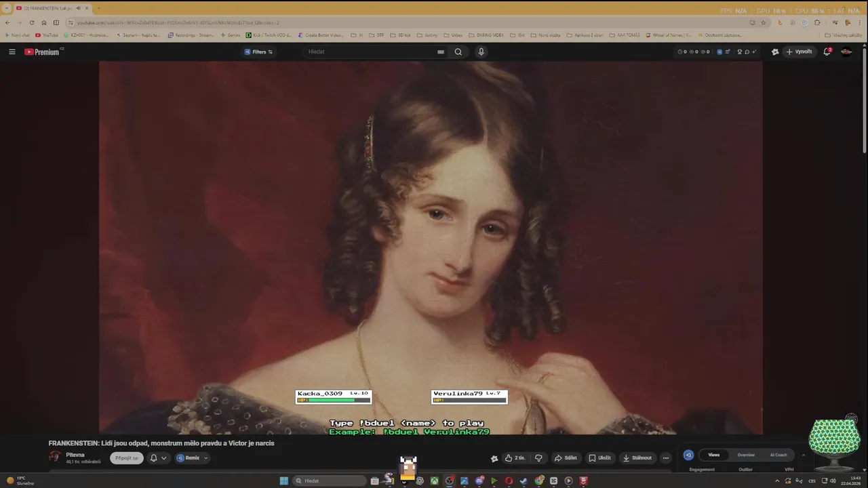The width and height of the screenshot is (868, 488).
Task: Show hidden tray icons chevron
Action: [x=777, y=481]
